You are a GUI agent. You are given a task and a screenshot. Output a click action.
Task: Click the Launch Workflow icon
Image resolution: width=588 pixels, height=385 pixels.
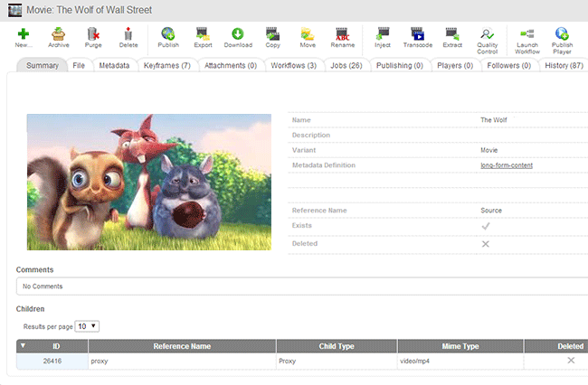pyautogui.click(x=526, y=36)
